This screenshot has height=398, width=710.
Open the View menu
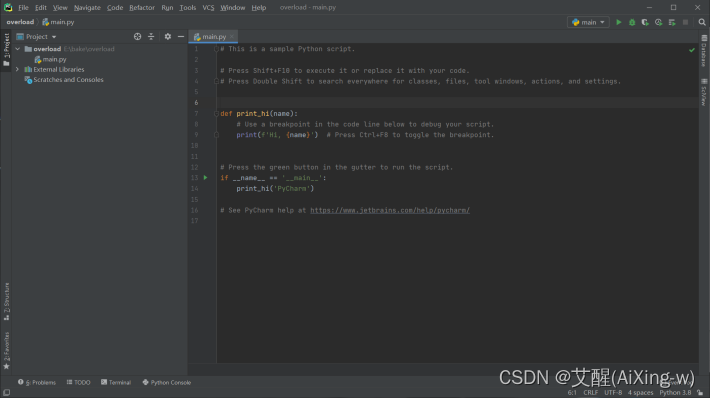pyautogui.click(x=60, y=8)
